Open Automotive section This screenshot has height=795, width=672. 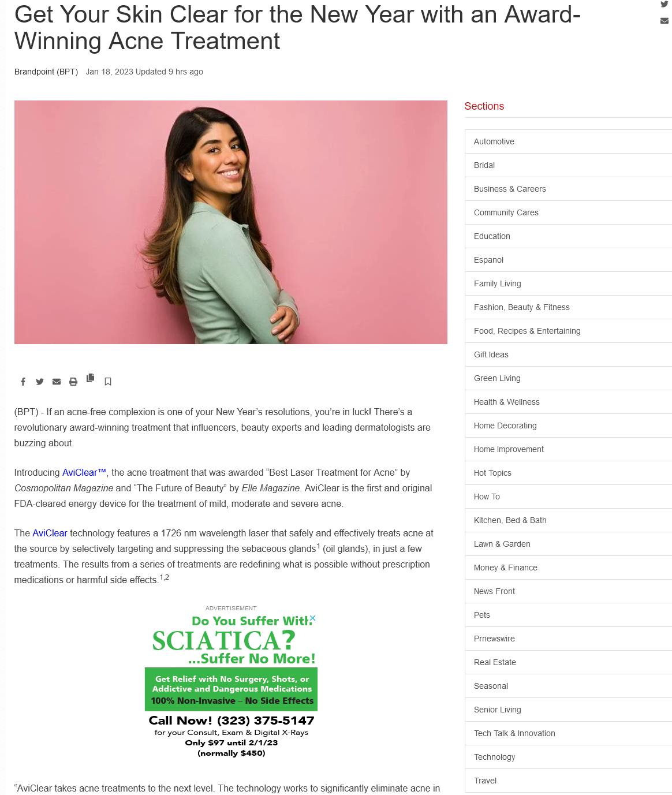(568, 141)
